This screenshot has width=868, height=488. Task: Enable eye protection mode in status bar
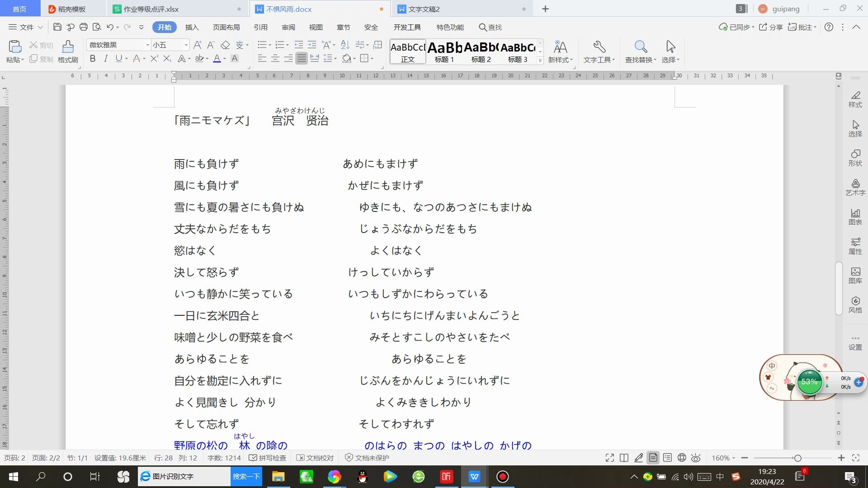point(696,458)
